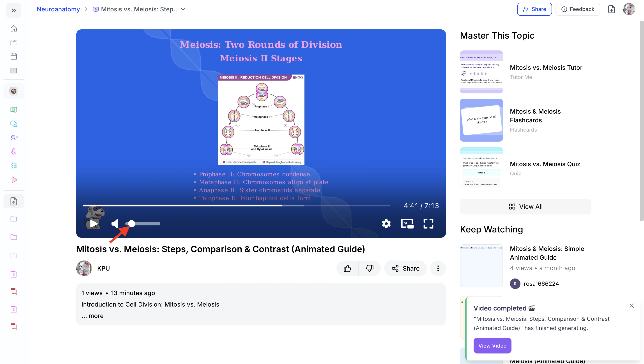Enter fullscreen video mode

click(x=428, y=224)
